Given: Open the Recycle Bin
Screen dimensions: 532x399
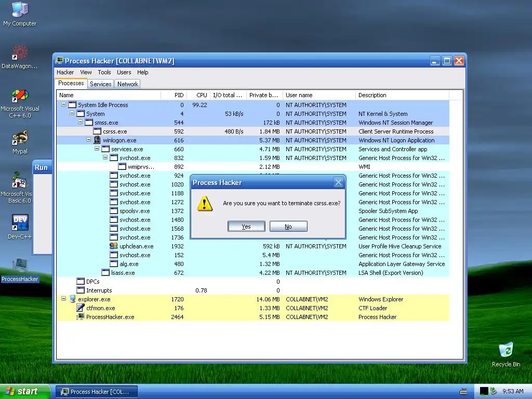Looking at the screenshot, I should [x=506, y=354].
